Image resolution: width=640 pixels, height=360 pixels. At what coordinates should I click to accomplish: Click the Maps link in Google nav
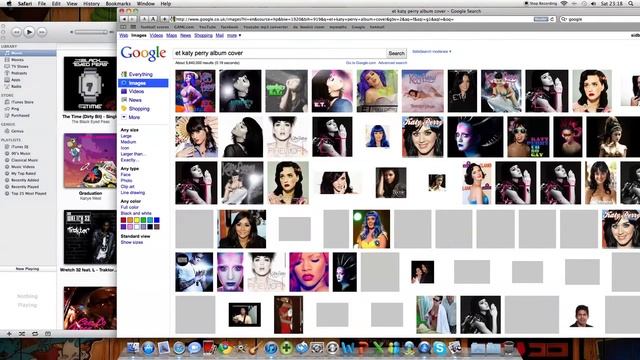click(x=171, y=36)
